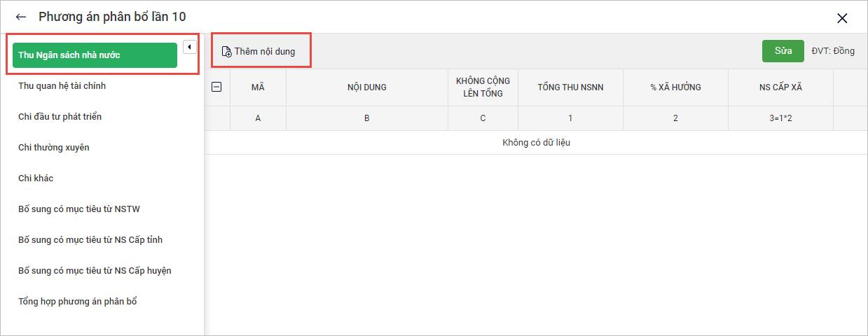
Task: Open Bổ sung có mục tiêu từ NS Cấp tỉnh
Action: click(90, 240)
